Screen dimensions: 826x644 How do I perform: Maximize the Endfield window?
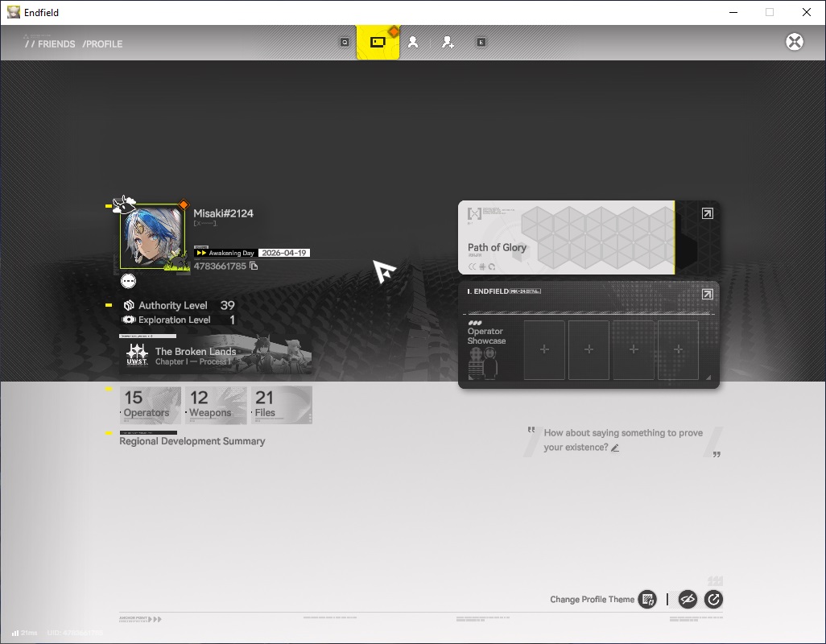[770, 12]
